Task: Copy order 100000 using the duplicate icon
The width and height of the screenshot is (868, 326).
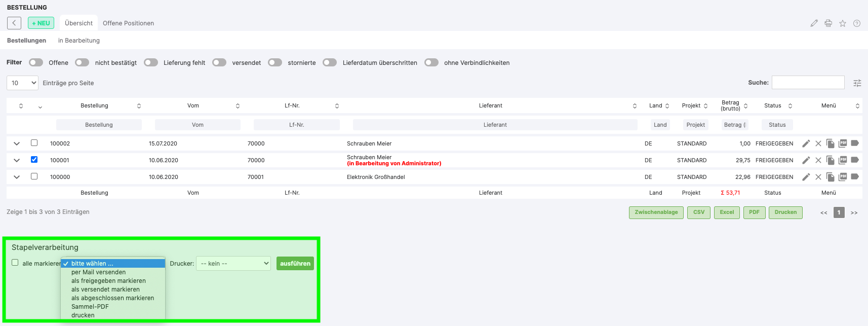Action: (830, 177)
